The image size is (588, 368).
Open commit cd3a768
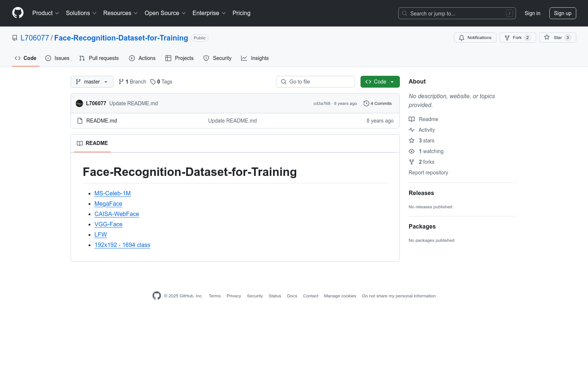322,103
